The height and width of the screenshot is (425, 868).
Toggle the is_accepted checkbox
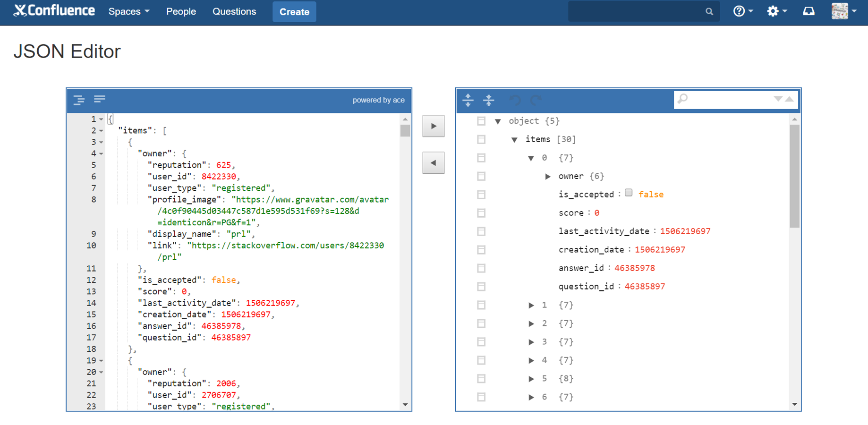click(x=629, y=193)
